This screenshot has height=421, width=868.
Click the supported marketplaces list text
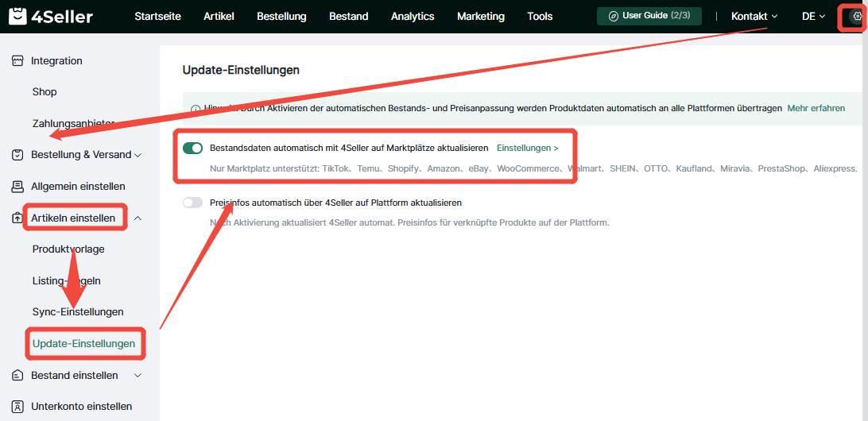click(533, 168)
